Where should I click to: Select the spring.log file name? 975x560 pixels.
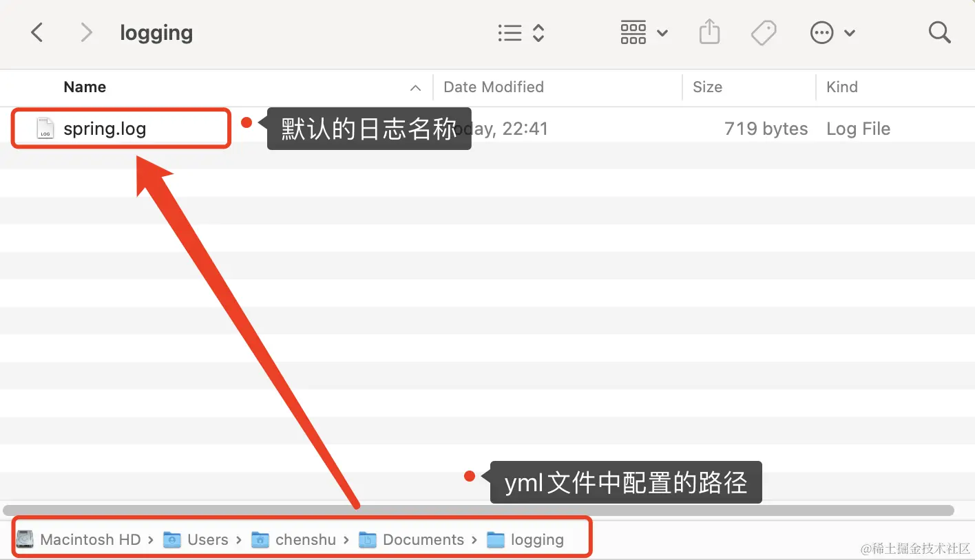tap(105, 129)
